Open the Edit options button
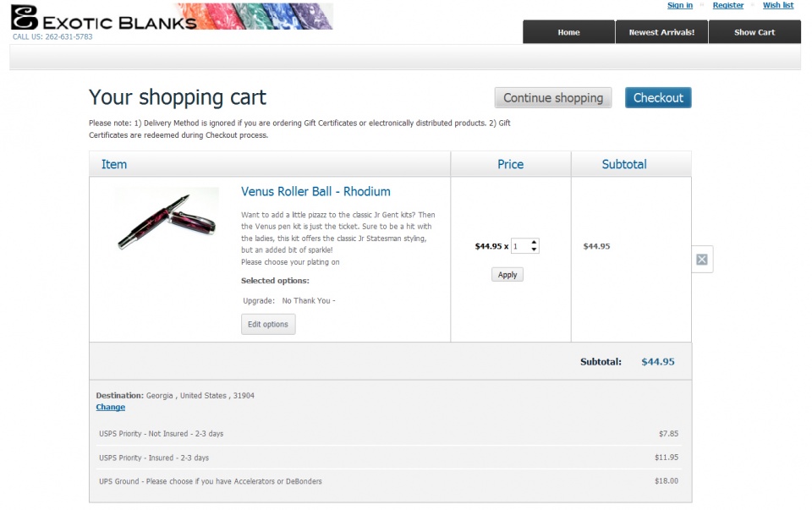The height and width of the screenshot is (510, 812). [268, 325]
